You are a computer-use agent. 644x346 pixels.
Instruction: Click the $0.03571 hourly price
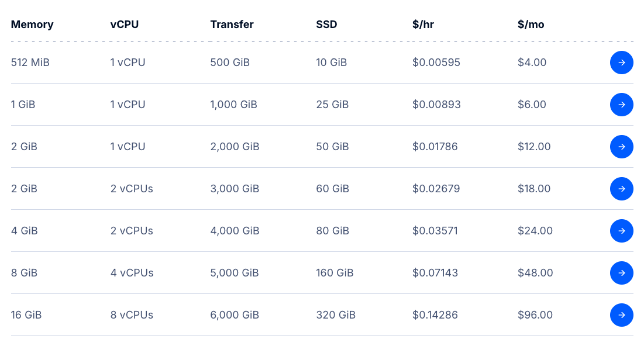point(435,231)
